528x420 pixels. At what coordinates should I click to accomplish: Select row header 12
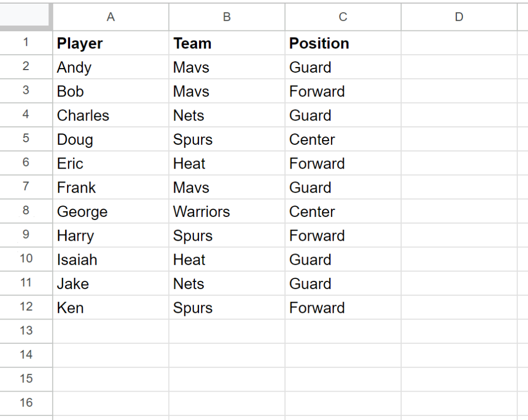pos(26,308)
